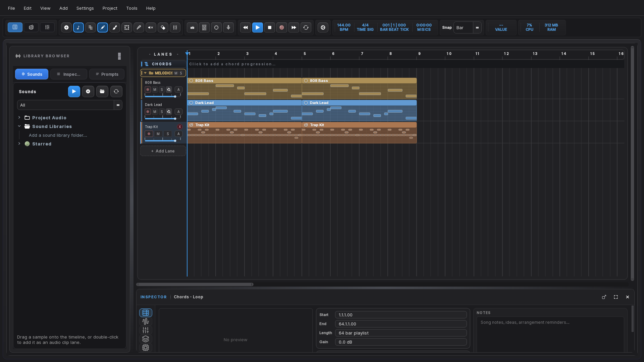
Task: Open the Tools menu
Action: pyautogui.click(x=132, y=8)
